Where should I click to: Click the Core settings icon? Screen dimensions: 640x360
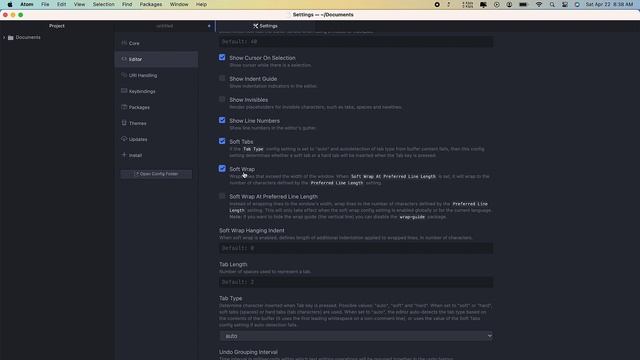pos(124,43)
